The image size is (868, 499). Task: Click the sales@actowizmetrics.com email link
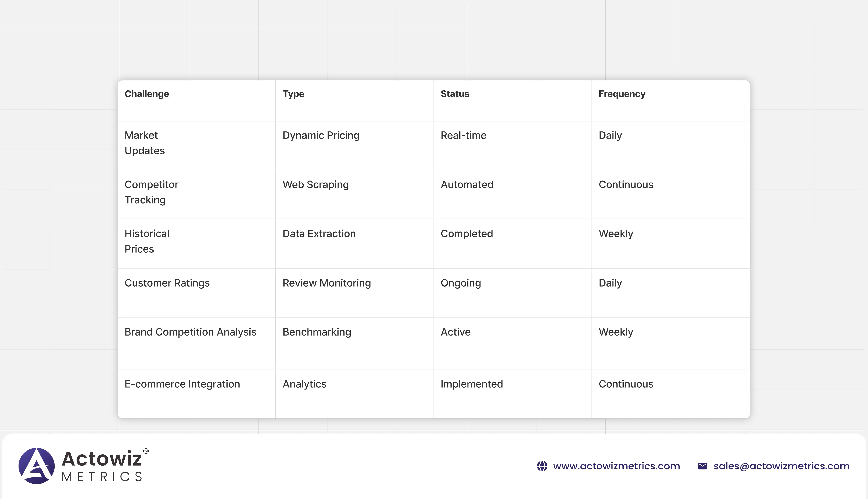(781, 466)
